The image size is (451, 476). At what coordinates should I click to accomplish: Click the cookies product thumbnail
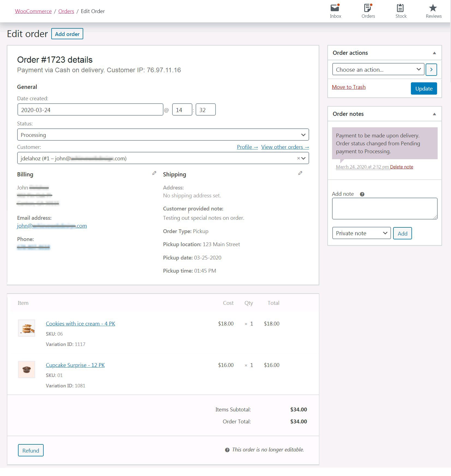pyautogui.click(x=26, y=328)
